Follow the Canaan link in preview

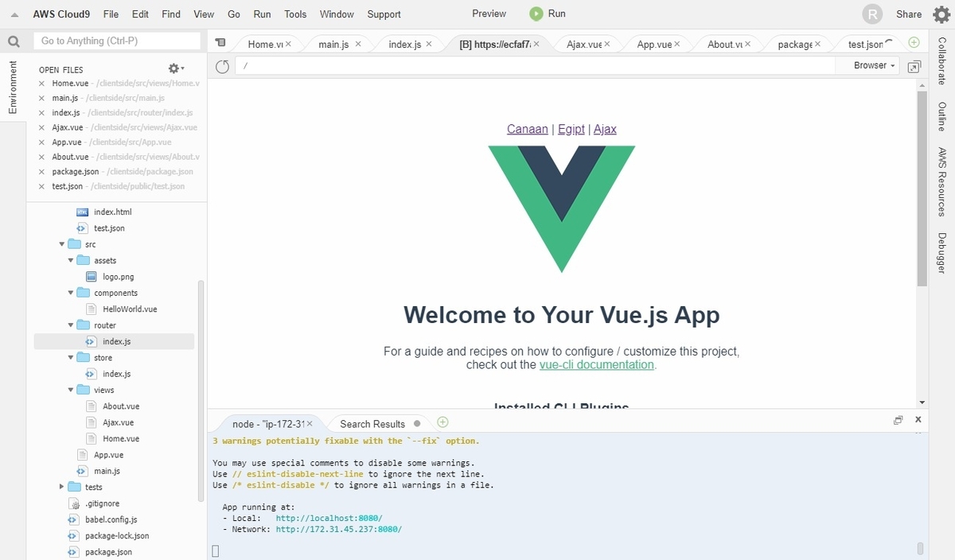(528, 129)
